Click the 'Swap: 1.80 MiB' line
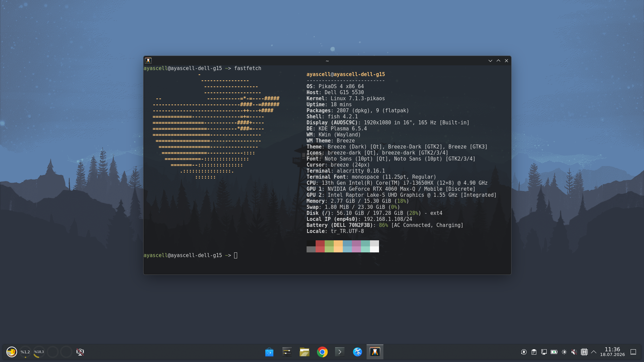Viewport: 644px width, 362px height. pos(353,207)
